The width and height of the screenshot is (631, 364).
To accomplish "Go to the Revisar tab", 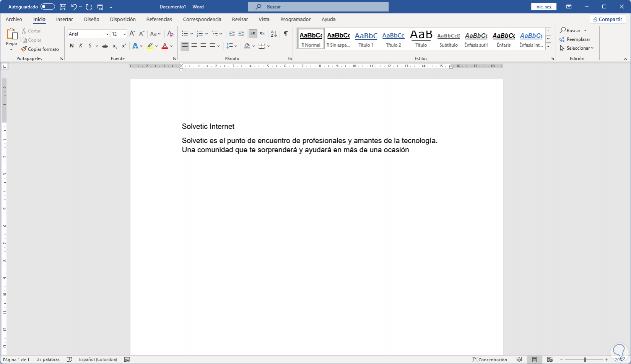I will tap(240, 19).
